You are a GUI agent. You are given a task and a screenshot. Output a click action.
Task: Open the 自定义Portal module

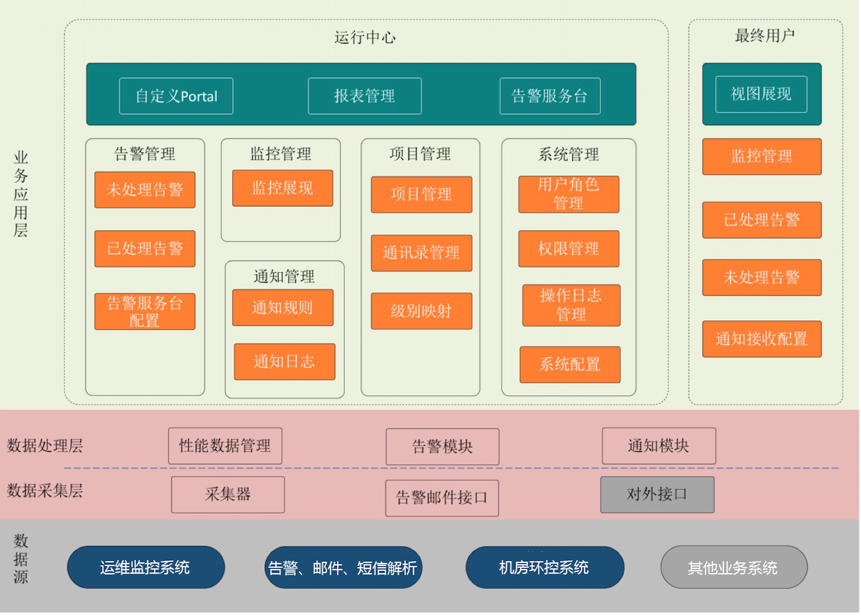click(x=175, y=96)
